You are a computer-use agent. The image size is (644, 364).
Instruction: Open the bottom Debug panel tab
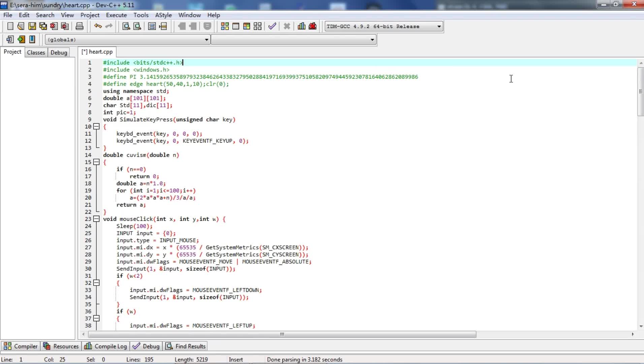pos(146,346)
